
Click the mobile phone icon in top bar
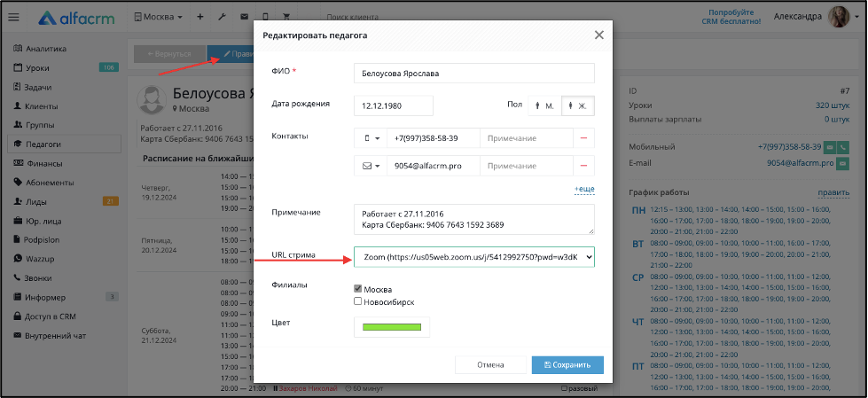pyautogui.click(x=266, y=17)
